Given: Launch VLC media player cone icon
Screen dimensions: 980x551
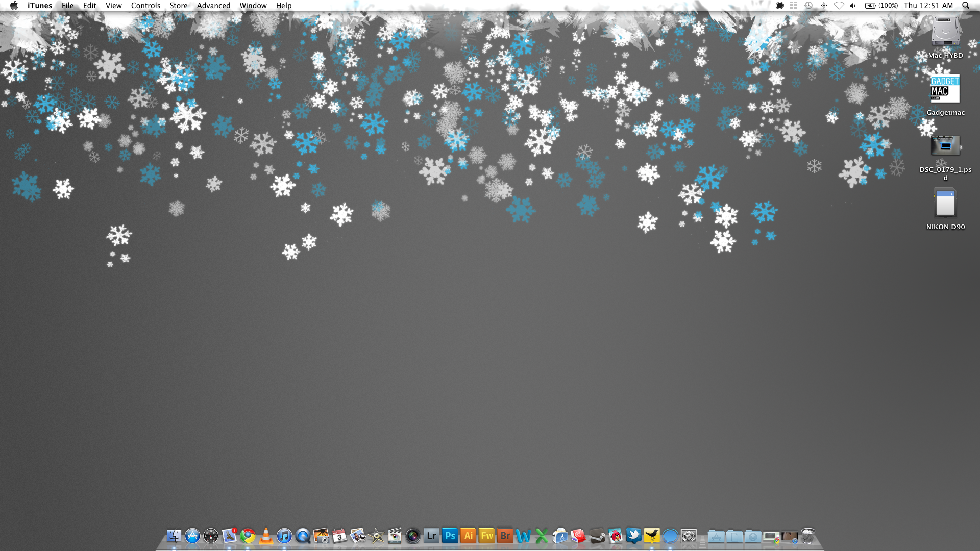Looking at the screenshot, I should click(x=266, y=536).
